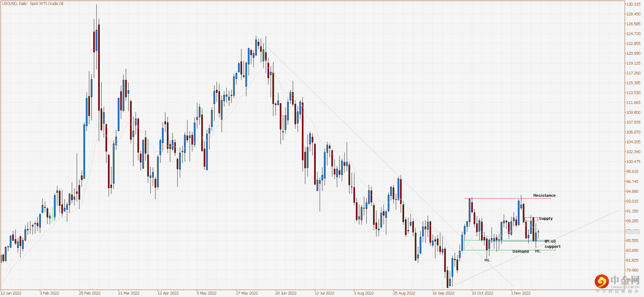
Task: Click the grey current price marker on axis
Action: [632, 231]
